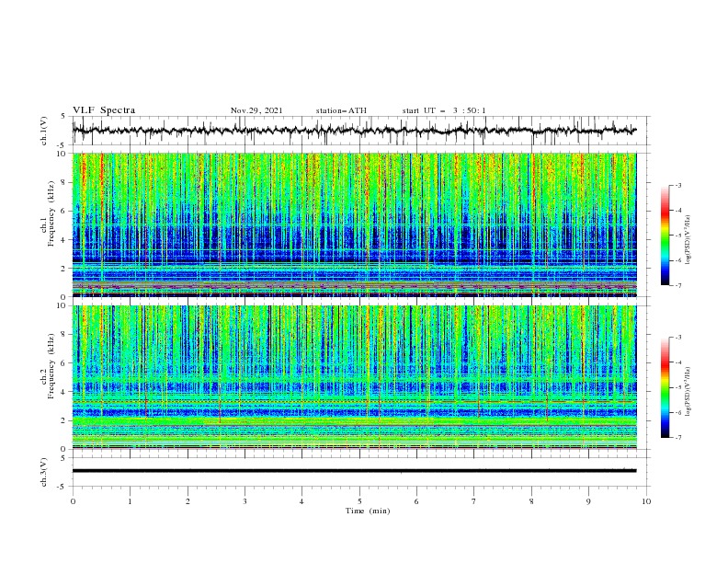This screenshot has width=728, height=563.
Task: Click the '-3' tick on ch.1 colorbar
Action: pyautogui.click(x=677, y=185)
